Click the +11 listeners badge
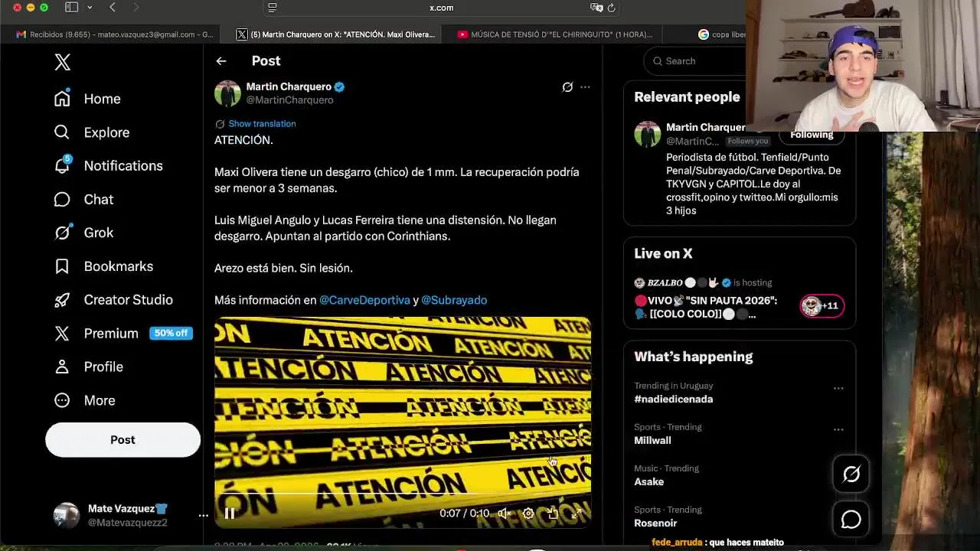 pos(822,306)
